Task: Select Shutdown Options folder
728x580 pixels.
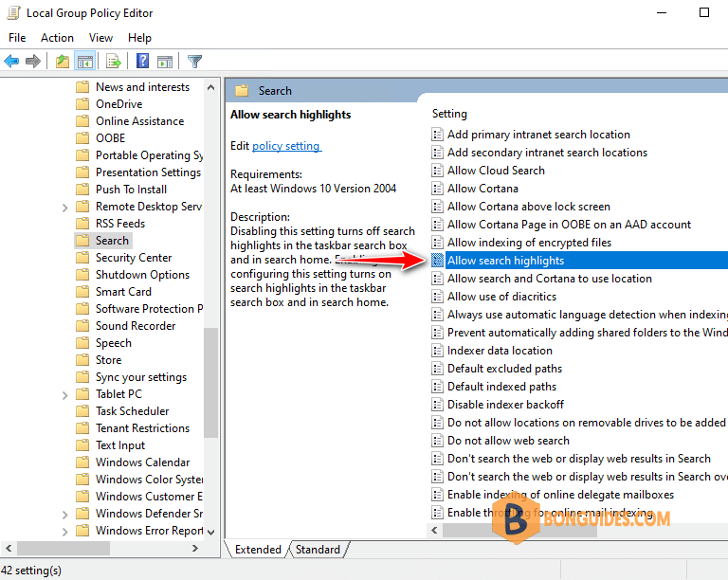Action: (142, 275)
